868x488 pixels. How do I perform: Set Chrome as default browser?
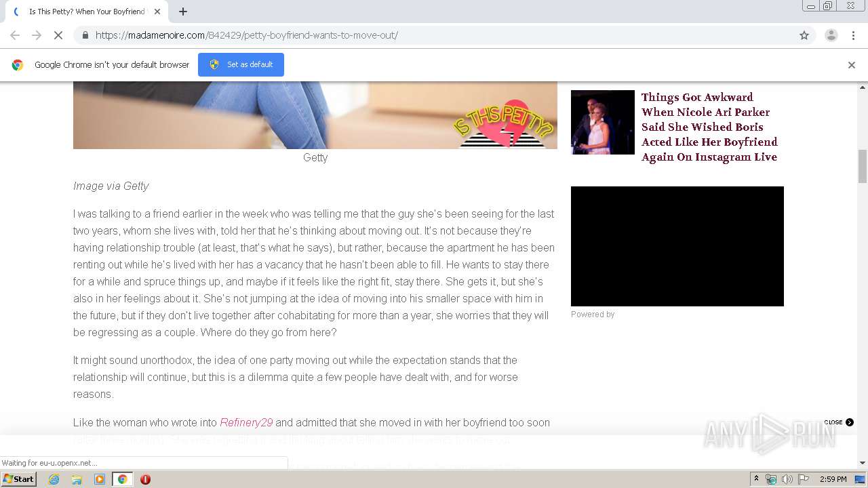241,64
